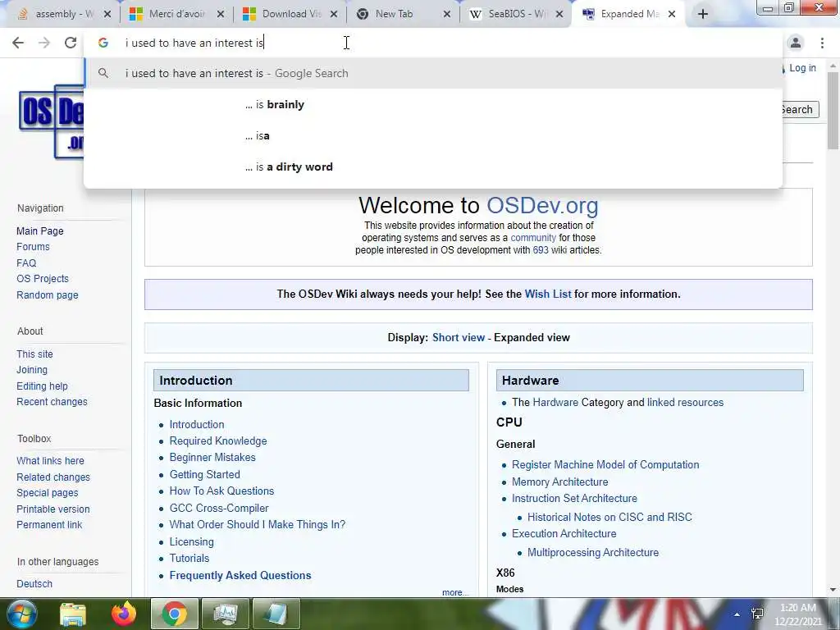Screen dimensions: 840x630
Task: Open the Required Knowledge article
Action: click(218, 441)
